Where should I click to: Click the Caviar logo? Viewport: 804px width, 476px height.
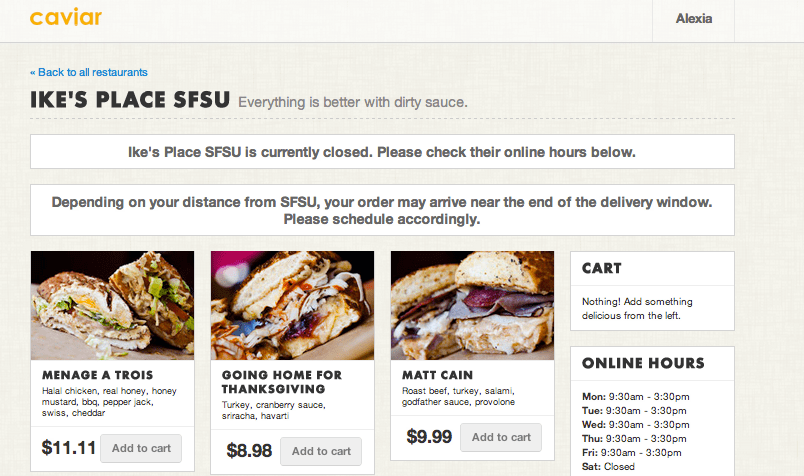(66, 18)
